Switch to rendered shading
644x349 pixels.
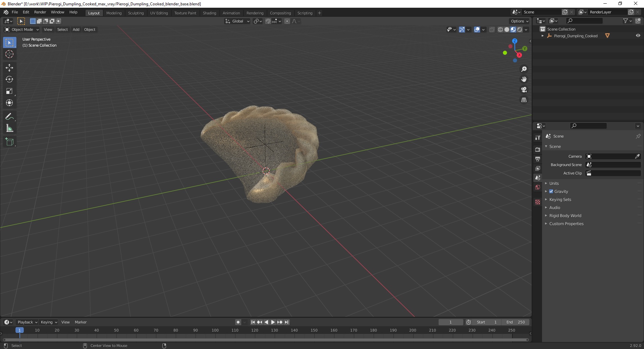point(520,30)
